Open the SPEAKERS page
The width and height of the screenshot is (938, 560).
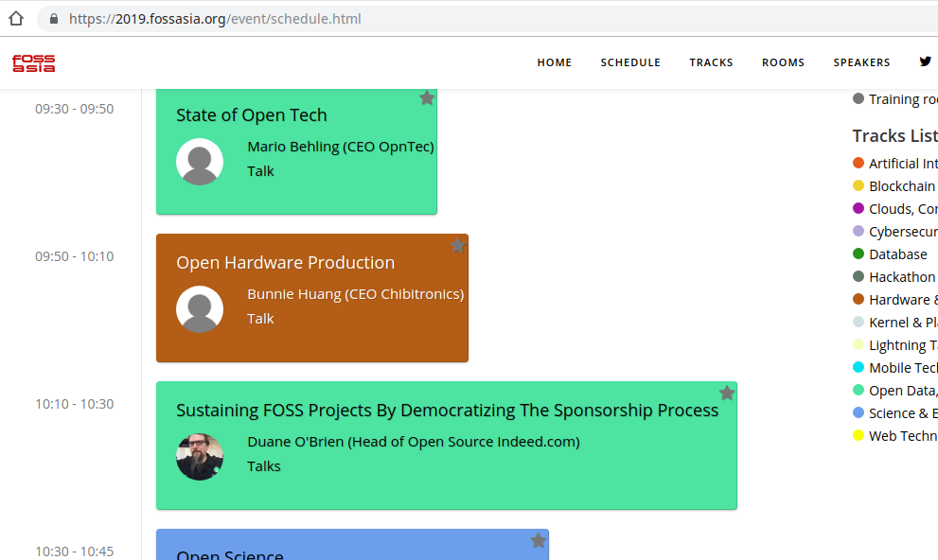coord(862,62)
